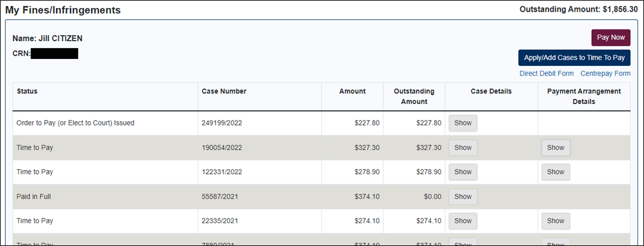644x246 pixels.
Task: Click the Payment Arrangement Details column header
Action: coord(584,97)
